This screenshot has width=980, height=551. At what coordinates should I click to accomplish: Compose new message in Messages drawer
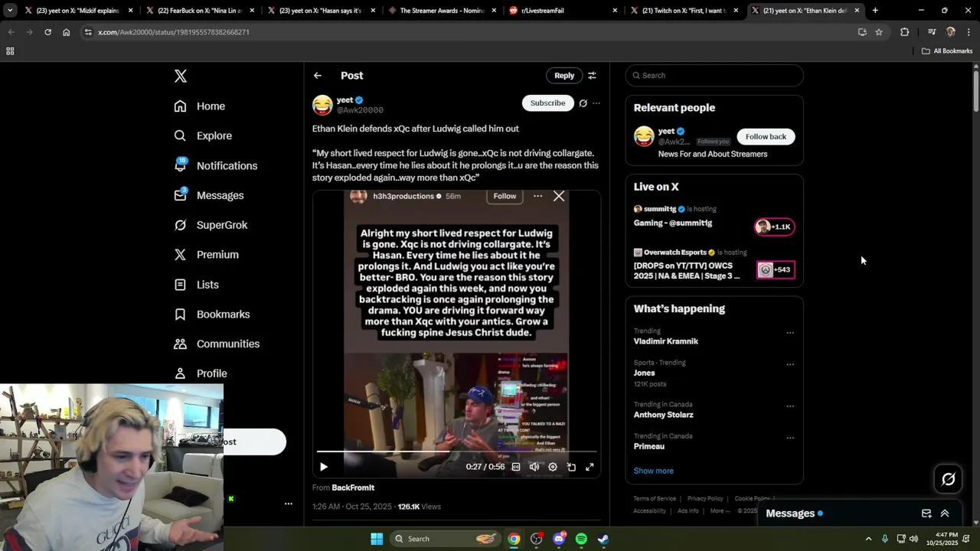tap(926, 514)
